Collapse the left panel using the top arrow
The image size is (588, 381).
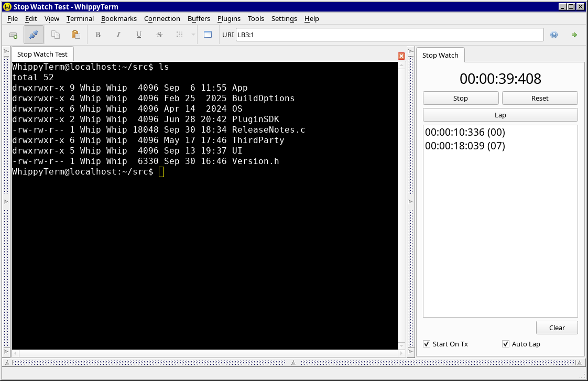6,51
